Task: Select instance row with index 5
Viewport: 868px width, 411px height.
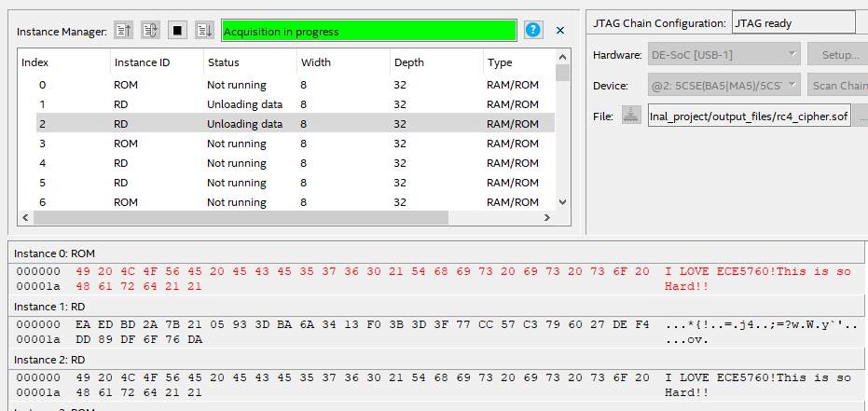Action: point(295,183)
